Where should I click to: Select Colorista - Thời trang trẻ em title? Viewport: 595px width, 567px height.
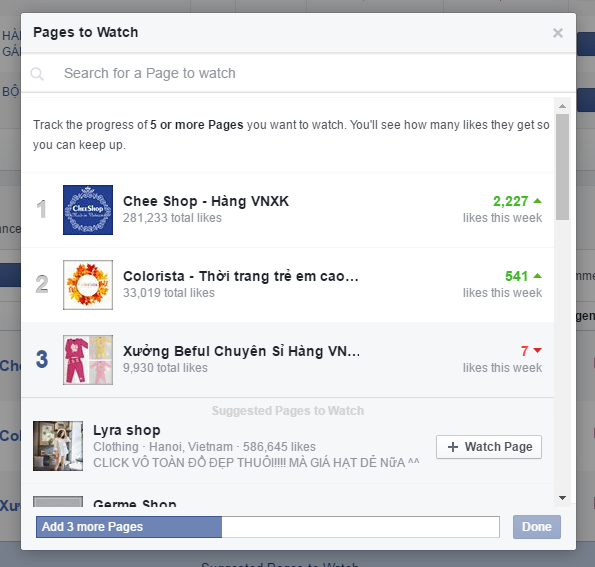[x=241, y=276]
